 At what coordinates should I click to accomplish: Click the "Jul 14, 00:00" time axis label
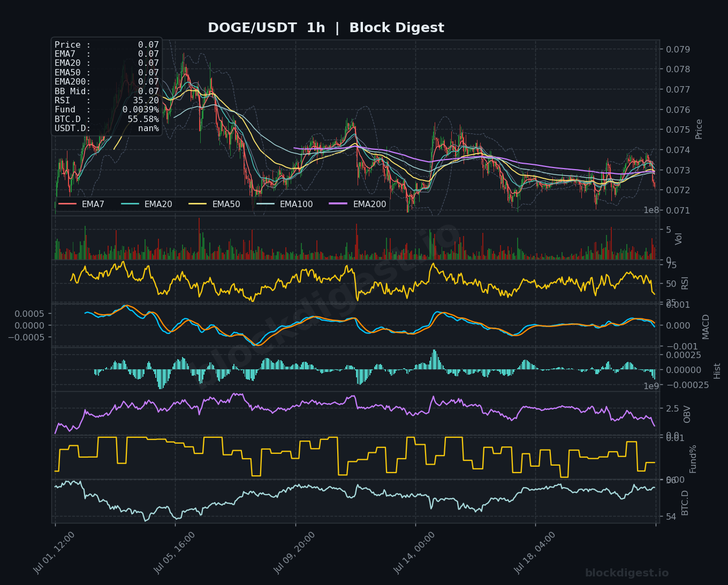coord(414,553)
